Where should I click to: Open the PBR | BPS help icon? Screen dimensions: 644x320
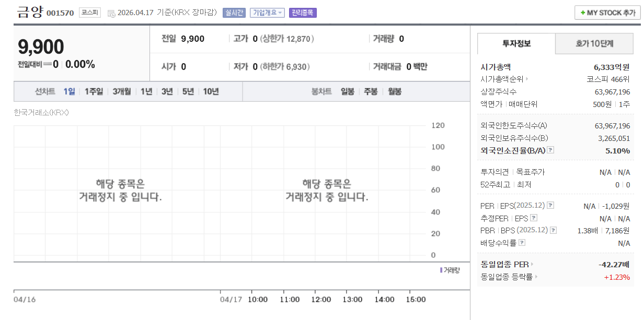point(554,230)
